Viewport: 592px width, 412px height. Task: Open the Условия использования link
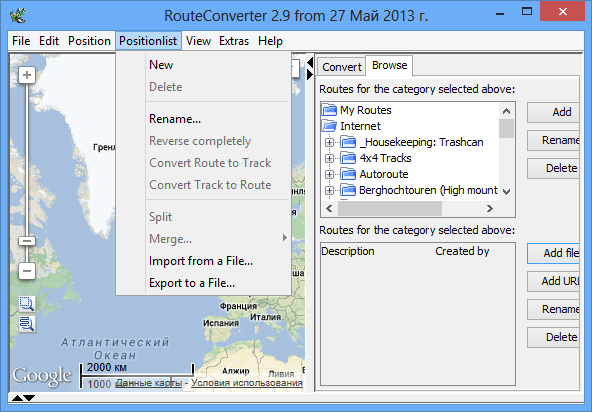247,383
